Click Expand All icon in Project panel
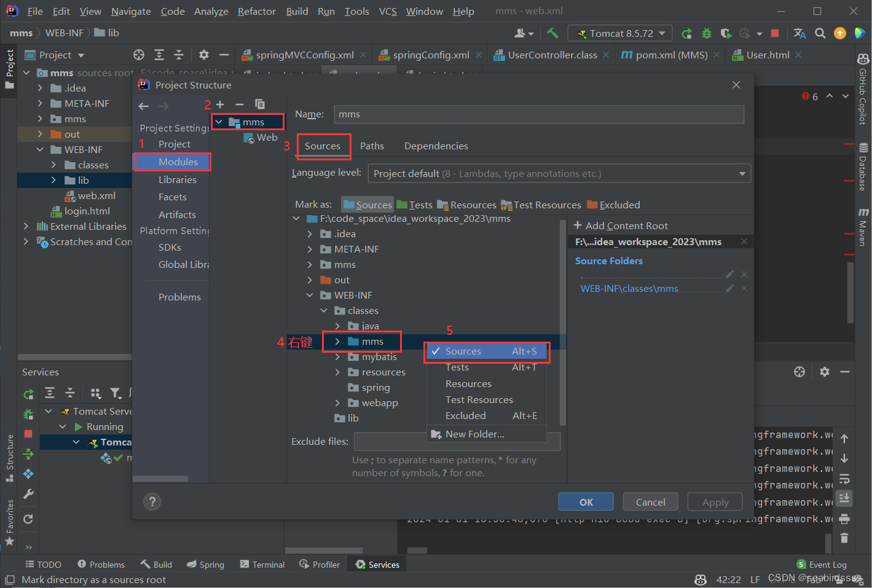Viewport: 872px width, 588px height. [x=159, y=55]
